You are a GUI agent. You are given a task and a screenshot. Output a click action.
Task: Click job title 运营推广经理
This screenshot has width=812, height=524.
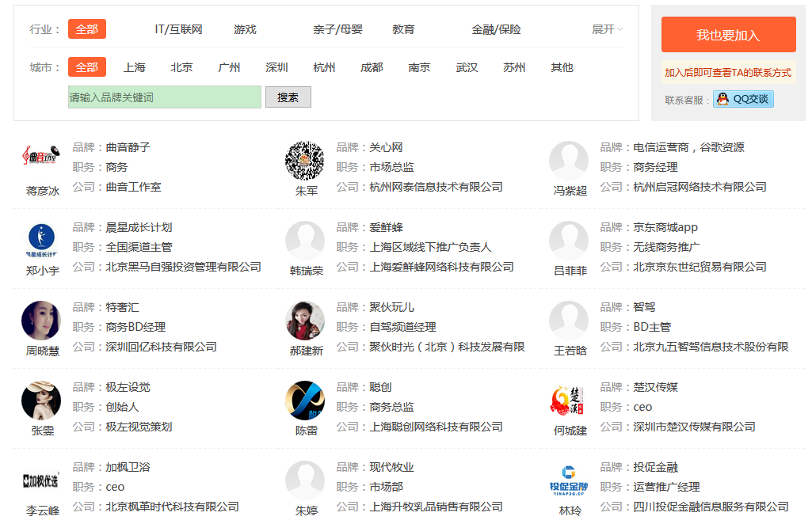(666, 487)
